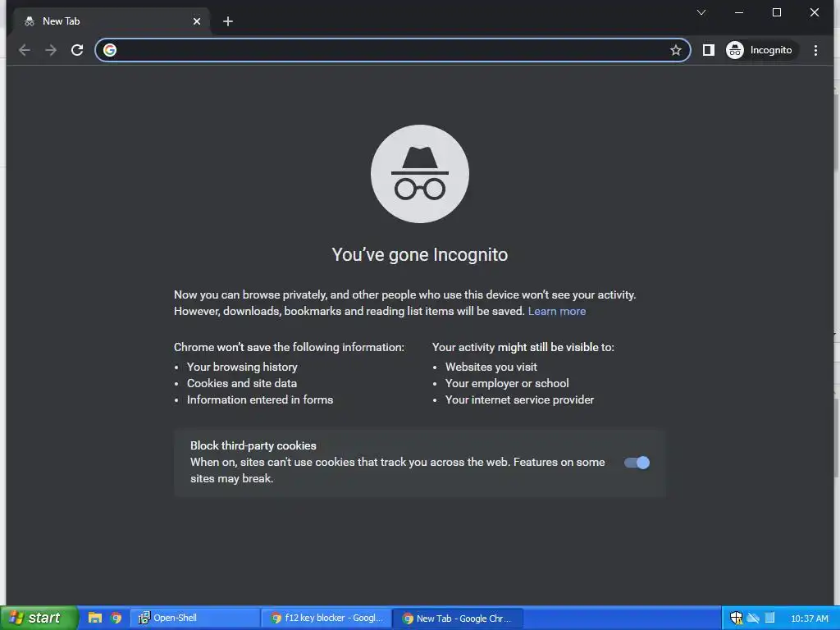840x630 pixels.
Task: Focus the address bar input
Action: (392, 50)
